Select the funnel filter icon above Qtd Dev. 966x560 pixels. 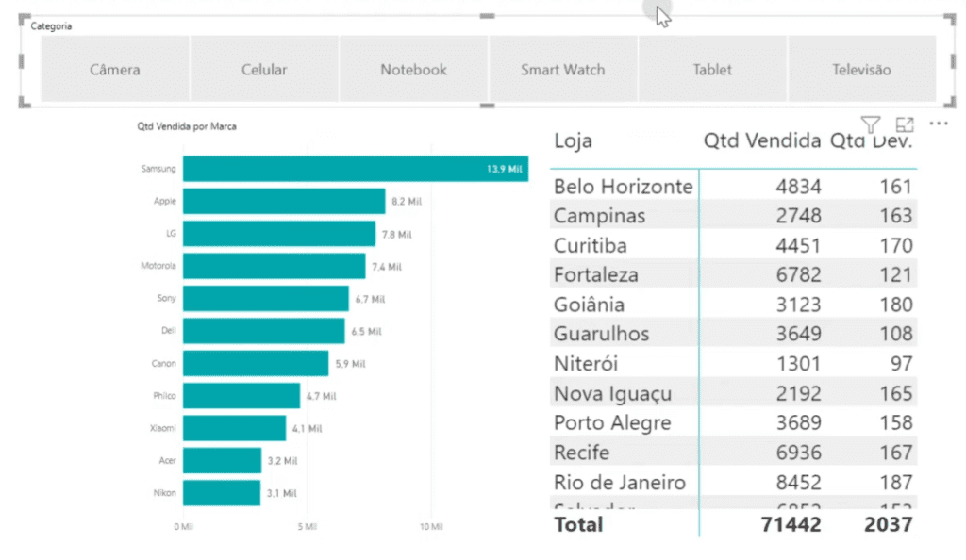[x=870, y=124]
